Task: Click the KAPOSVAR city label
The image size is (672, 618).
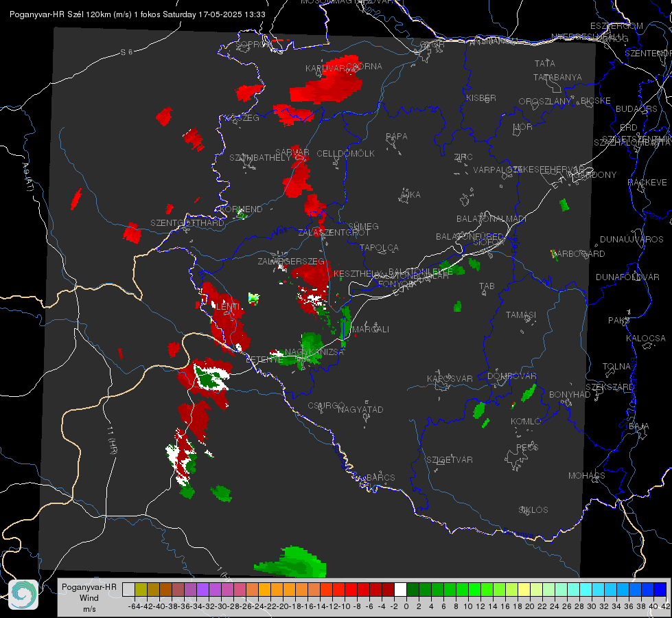Action: tap(450, 378)
